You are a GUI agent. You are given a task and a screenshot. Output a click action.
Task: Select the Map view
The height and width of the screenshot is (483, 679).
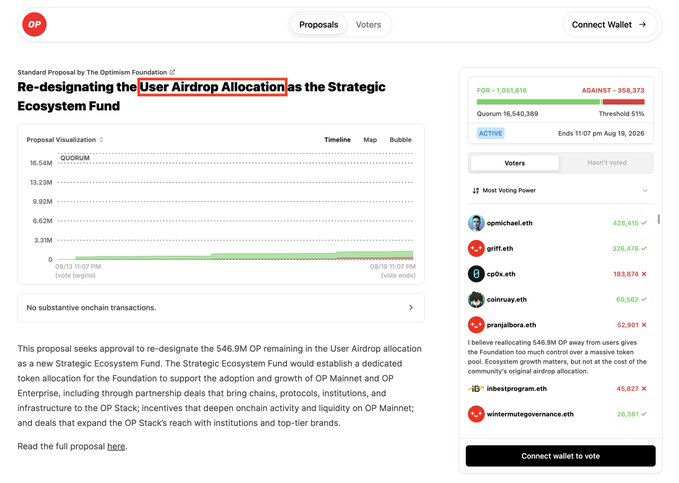[370, 139]
